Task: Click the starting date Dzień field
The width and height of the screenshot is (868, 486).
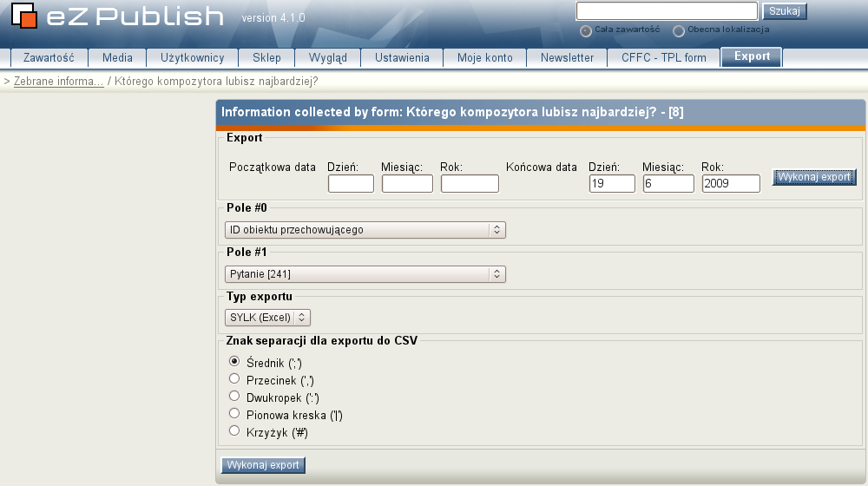Action: click(x=351, y=184)
